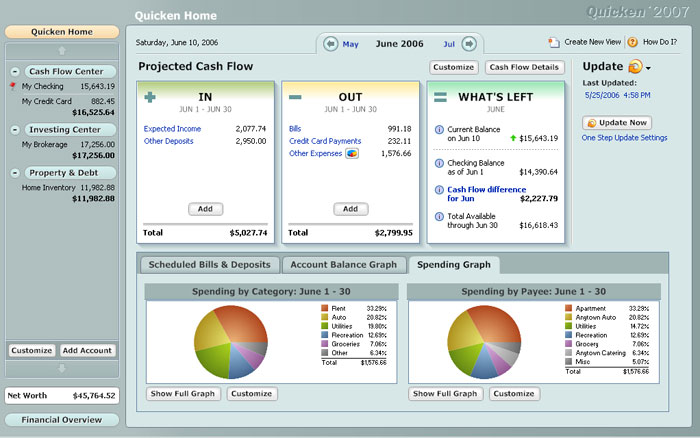Click the Jul month link
The image size is (700, 438).
point(449,44)
